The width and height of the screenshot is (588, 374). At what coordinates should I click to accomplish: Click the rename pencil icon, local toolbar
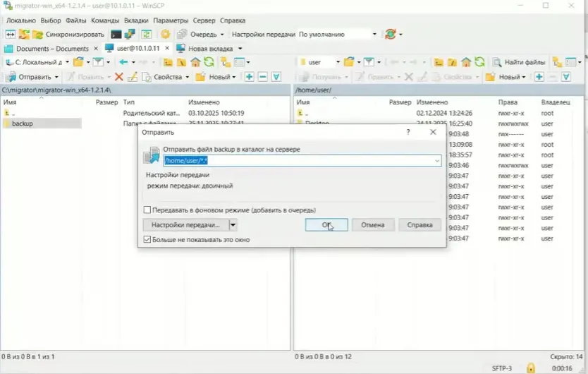[133, 77]
